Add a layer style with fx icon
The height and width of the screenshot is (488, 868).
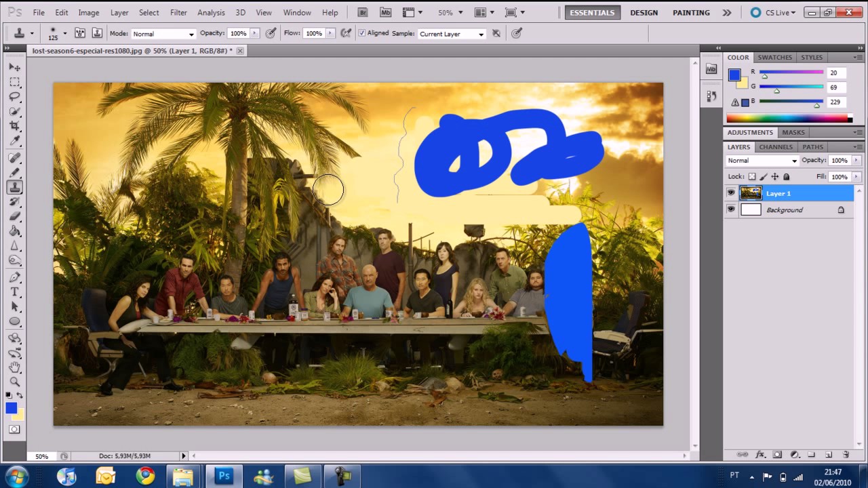760,455
